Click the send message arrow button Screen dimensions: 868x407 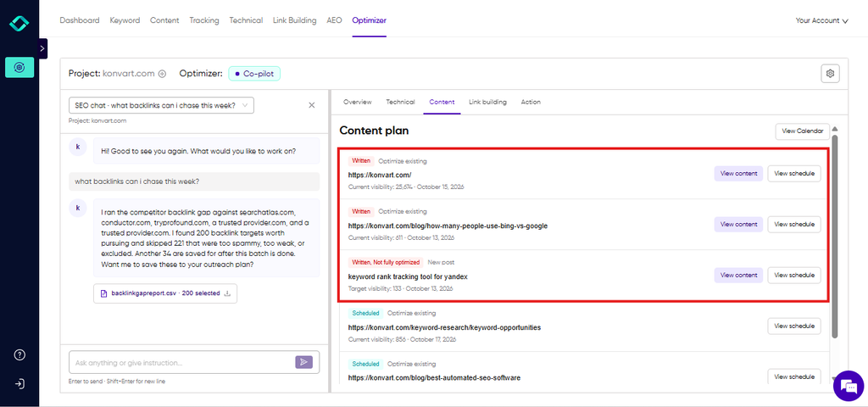(303, 362)
